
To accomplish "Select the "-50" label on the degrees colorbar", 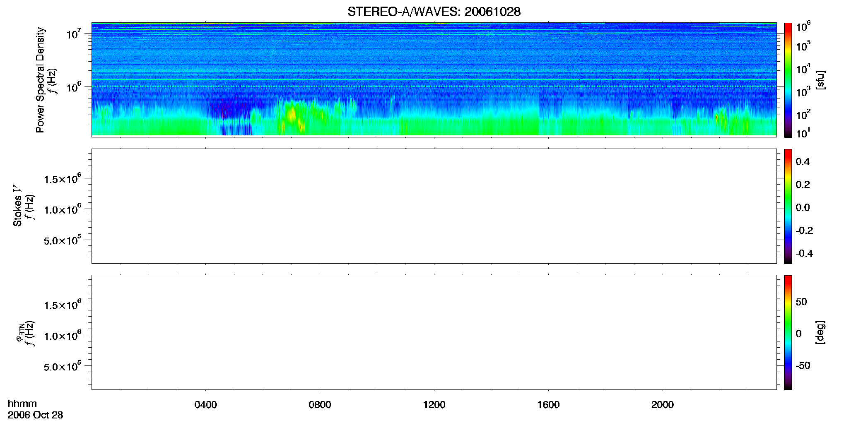I will tap(803, 365).
